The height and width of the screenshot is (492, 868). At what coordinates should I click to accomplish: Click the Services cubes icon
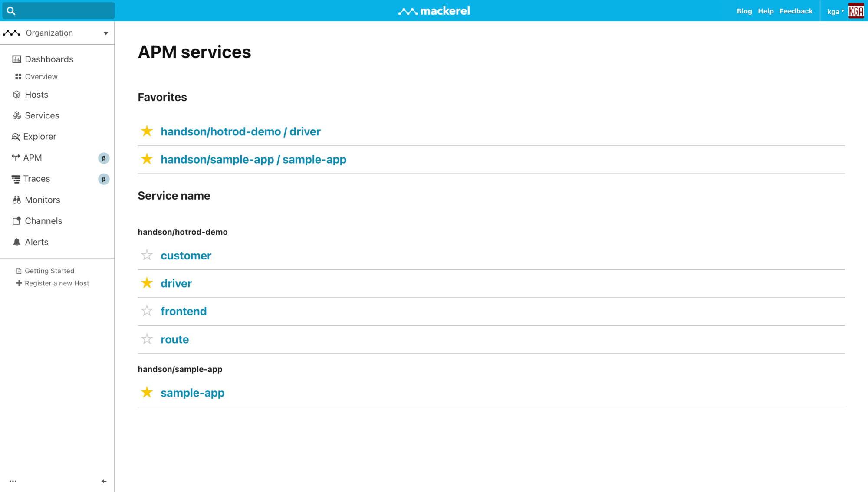tap(17, 115)
